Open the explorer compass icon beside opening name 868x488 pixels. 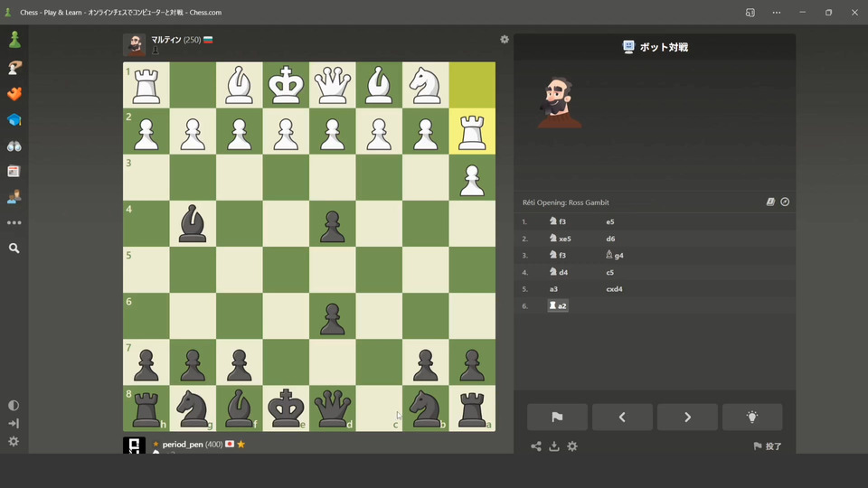(785, 202)
